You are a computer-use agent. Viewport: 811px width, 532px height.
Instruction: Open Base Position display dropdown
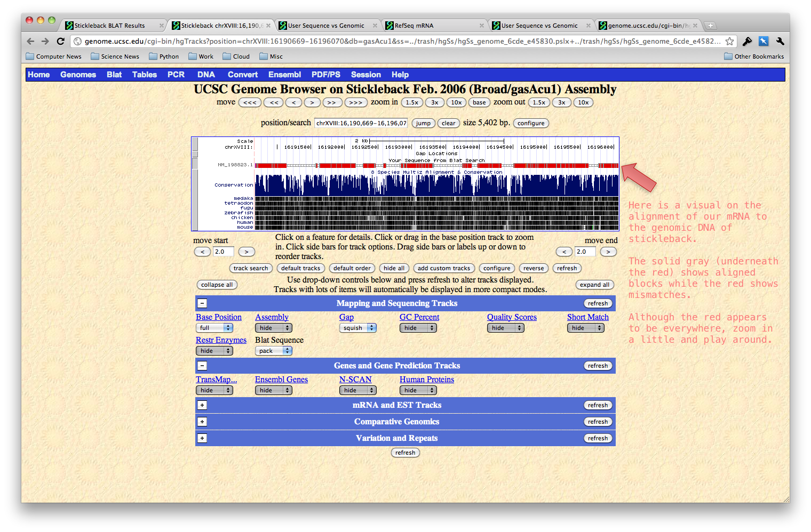(214, 328)
